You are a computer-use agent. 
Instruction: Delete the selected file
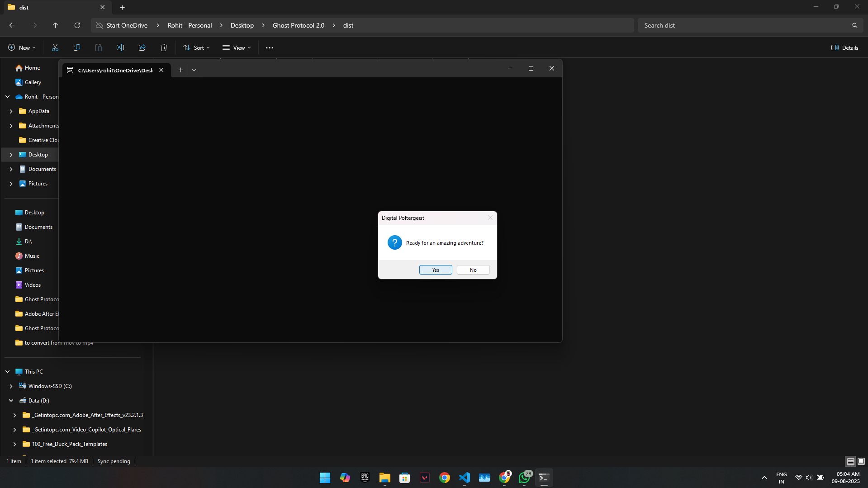click(x=164, y=47)
